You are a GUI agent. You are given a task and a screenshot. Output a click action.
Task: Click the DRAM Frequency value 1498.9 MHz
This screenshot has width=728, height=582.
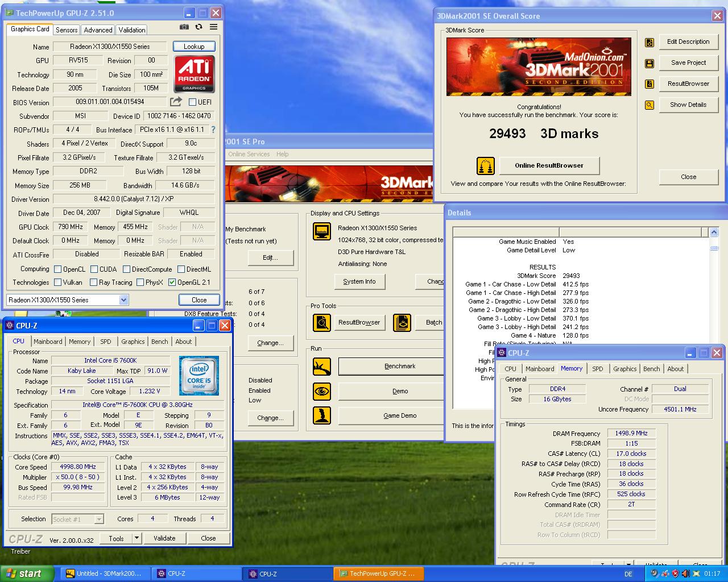click(x=631, y=434)
